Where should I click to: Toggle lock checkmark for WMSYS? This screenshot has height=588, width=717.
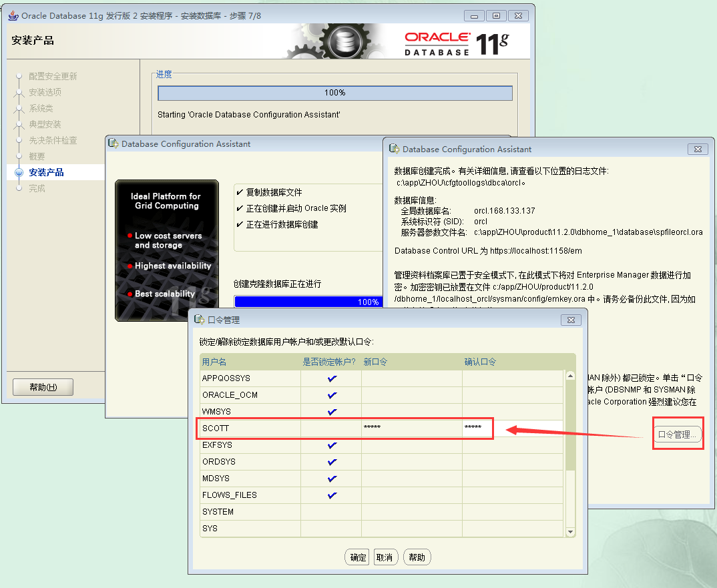coord(332,412)
